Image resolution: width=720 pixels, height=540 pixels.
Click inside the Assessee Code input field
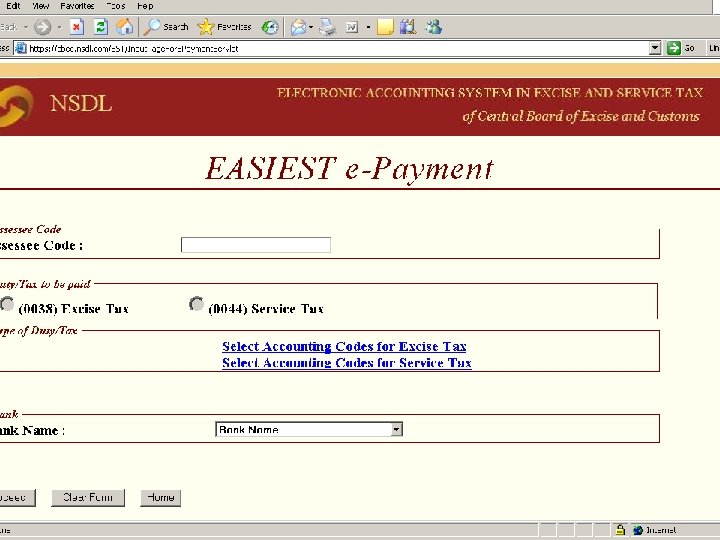tap(256, 245)
